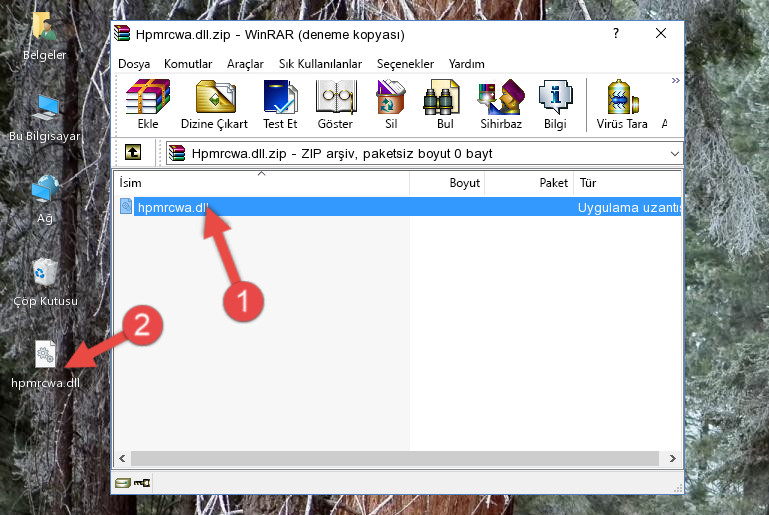Image resolution: width=769 pixels, height=515 pixels.
Task: Select Belgeler desktop icon
Action: tap(44, 37)
